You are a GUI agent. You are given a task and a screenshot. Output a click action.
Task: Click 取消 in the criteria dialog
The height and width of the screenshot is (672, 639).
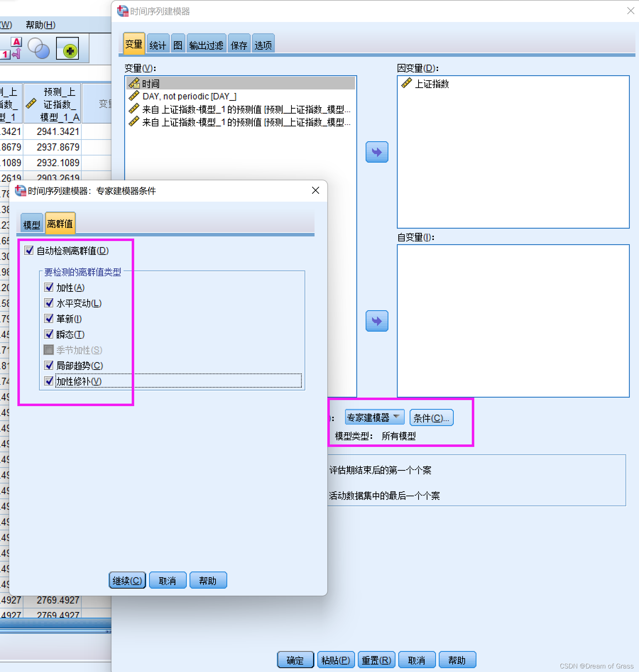[168, 580]
